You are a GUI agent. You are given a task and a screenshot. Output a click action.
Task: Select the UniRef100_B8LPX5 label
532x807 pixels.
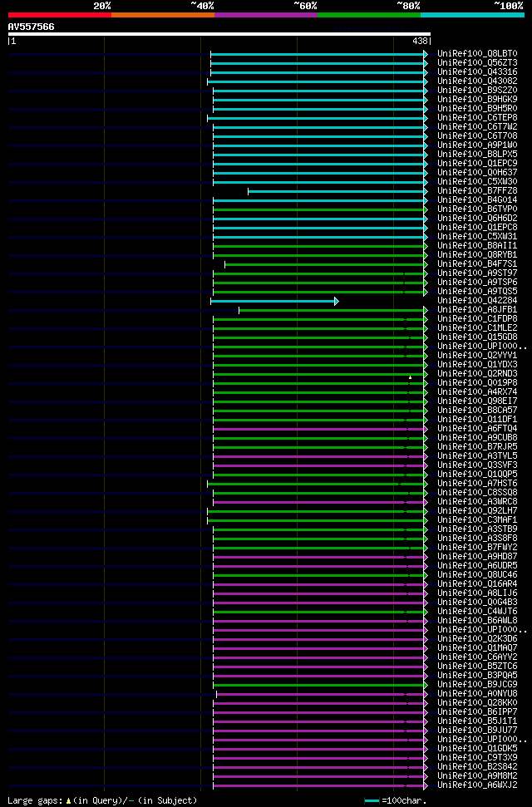tap(477, 155)
